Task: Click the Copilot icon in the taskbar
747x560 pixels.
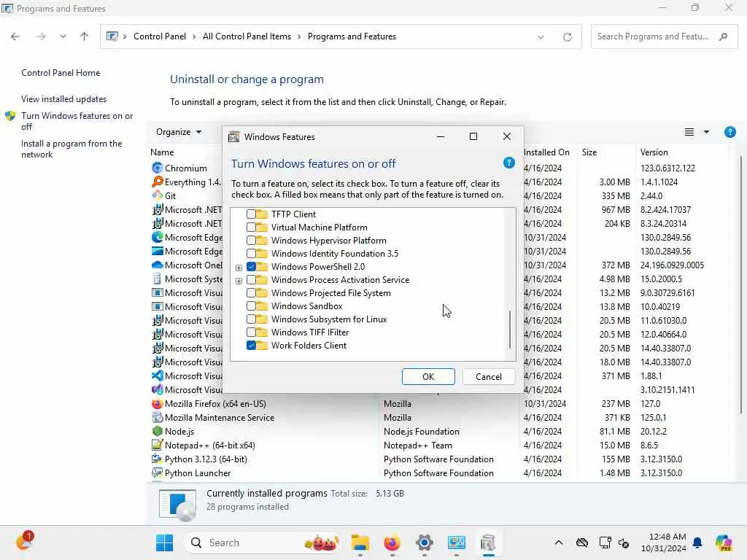Action: click(723, 542)
